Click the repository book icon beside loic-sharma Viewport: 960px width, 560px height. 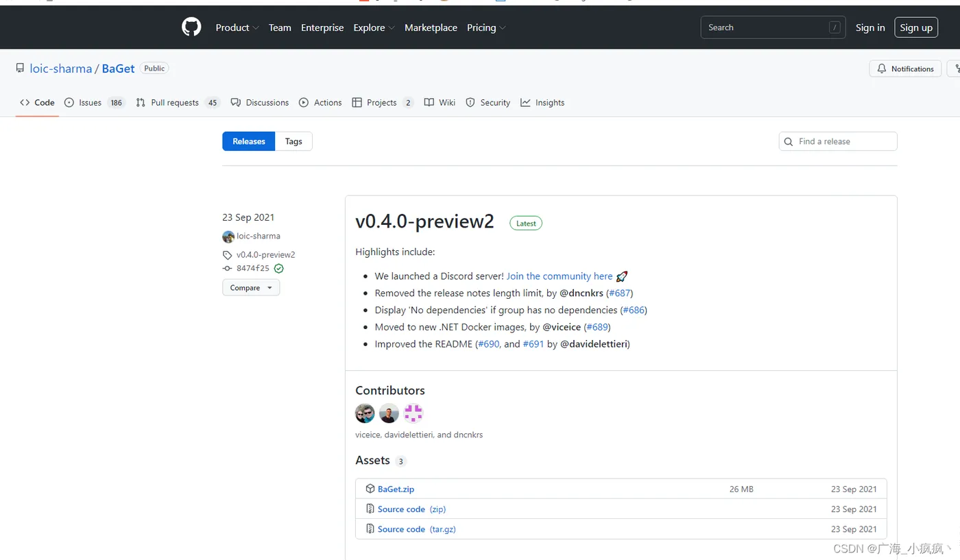pyautogui.click(x=21, y=69)
